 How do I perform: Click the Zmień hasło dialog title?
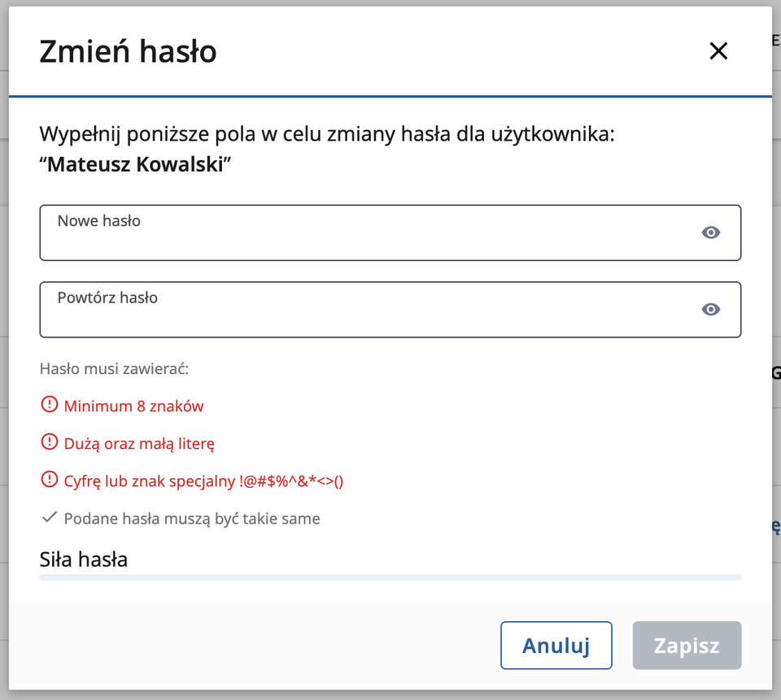[128, 52]
